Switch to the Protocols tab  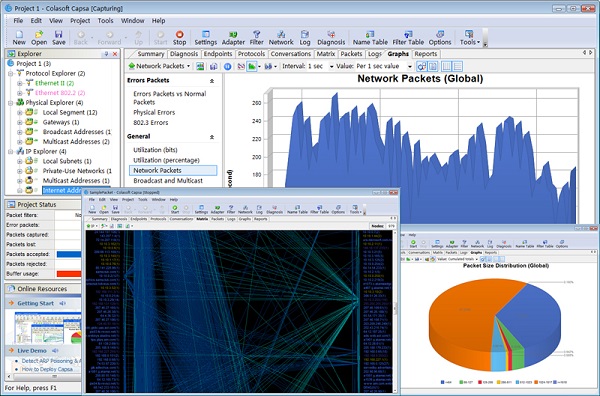(251, 54)
